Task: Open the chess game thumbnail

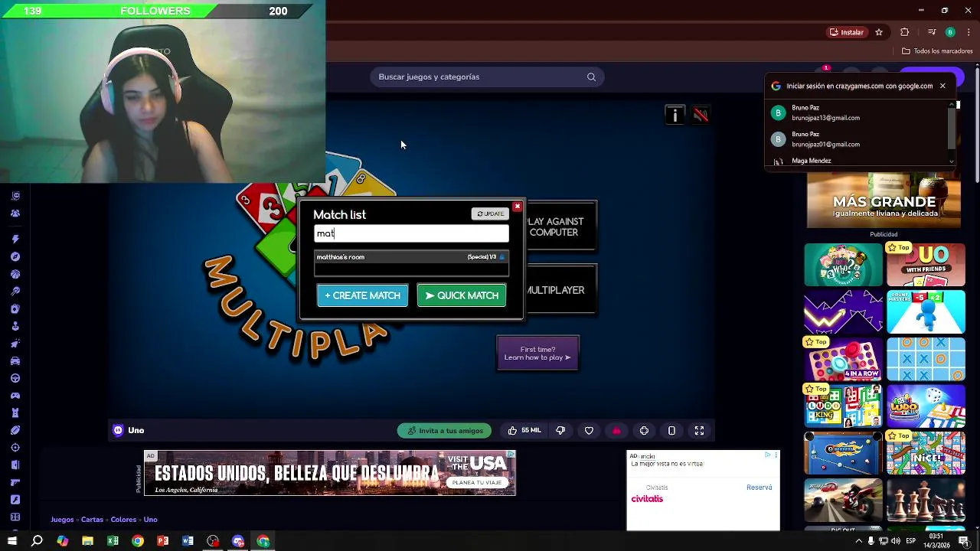Action: pyautogui.click(x=926, y=501)
